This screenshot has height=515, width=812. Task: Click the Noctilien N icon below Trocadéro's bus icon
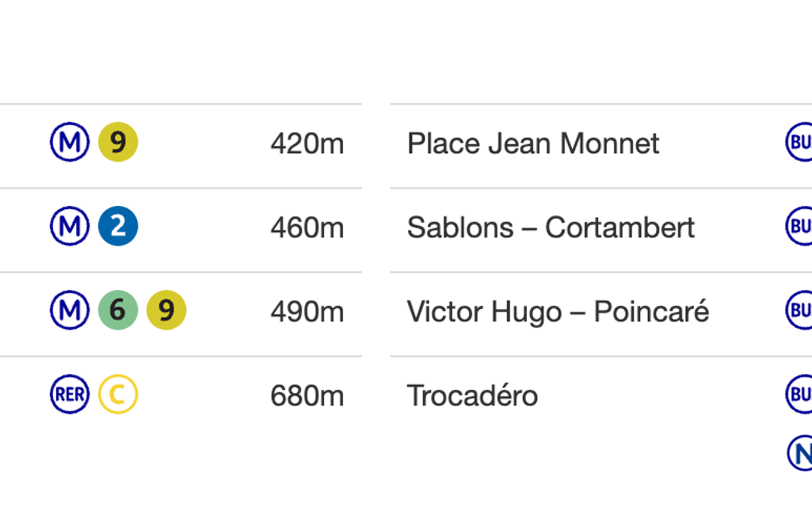[x=800, y=454]
